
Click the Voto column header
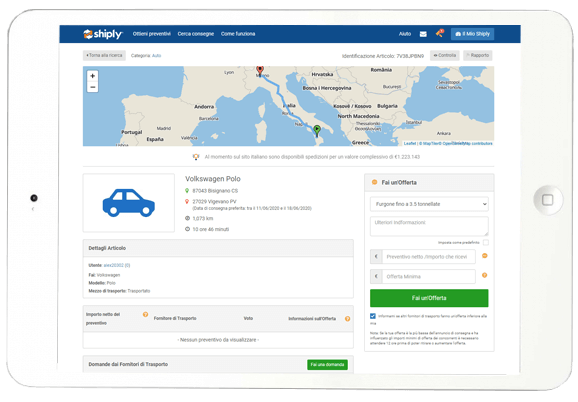[x=248, y=318]
